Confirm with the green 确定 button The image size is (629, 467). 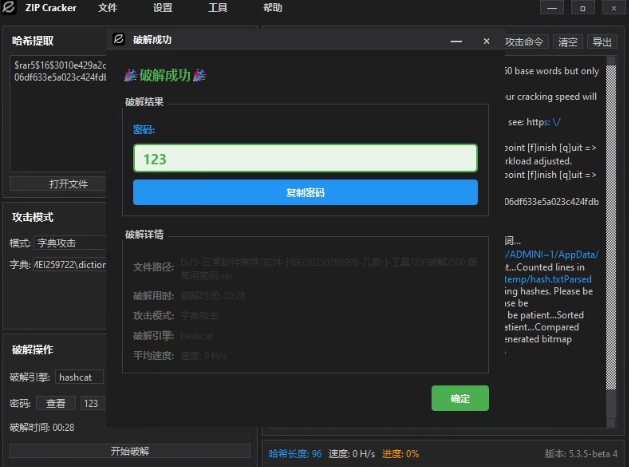[x=460, y=398]
